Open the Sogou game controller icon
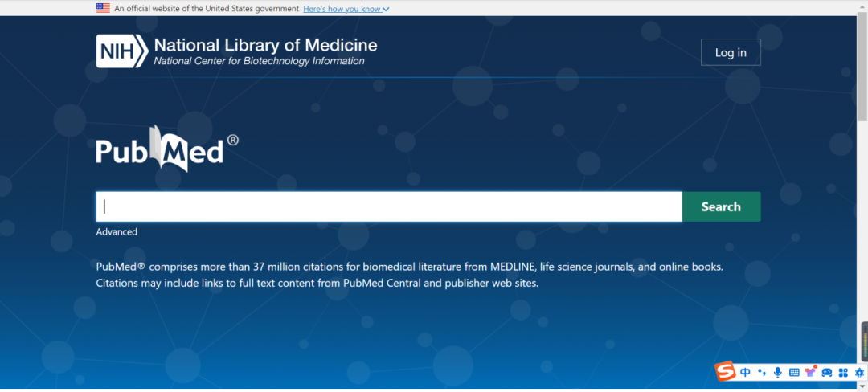The width and height of the screenshot is (868, 392). pos(827,373)
